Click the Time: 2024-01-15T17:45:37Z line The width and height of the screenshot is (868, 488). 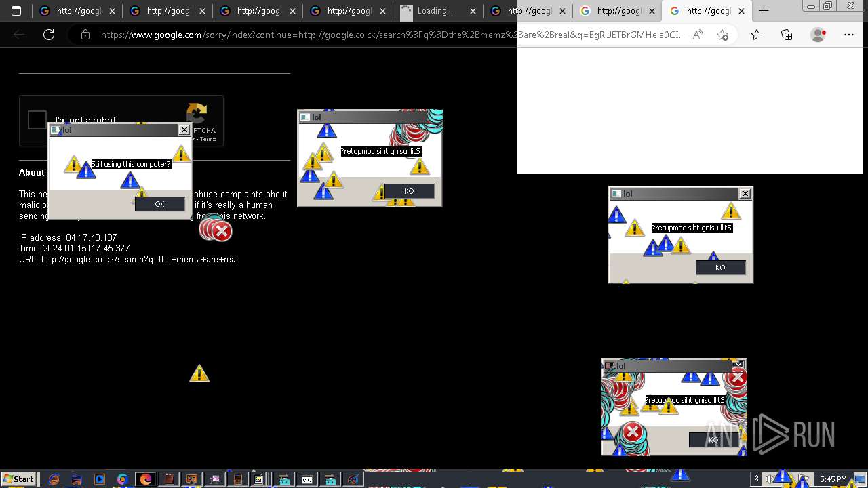(x=75, y=248)
